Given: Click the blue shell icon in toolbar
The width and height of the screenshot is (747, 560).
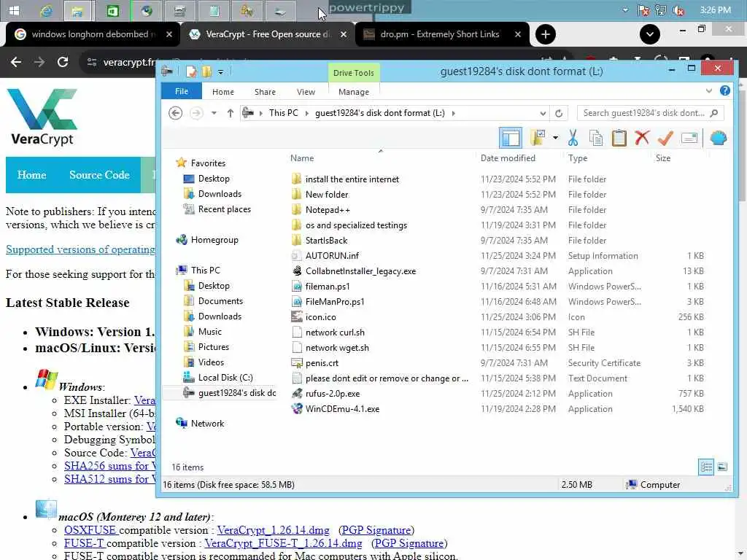Looking at the screenshot, I should pos(718,138).
